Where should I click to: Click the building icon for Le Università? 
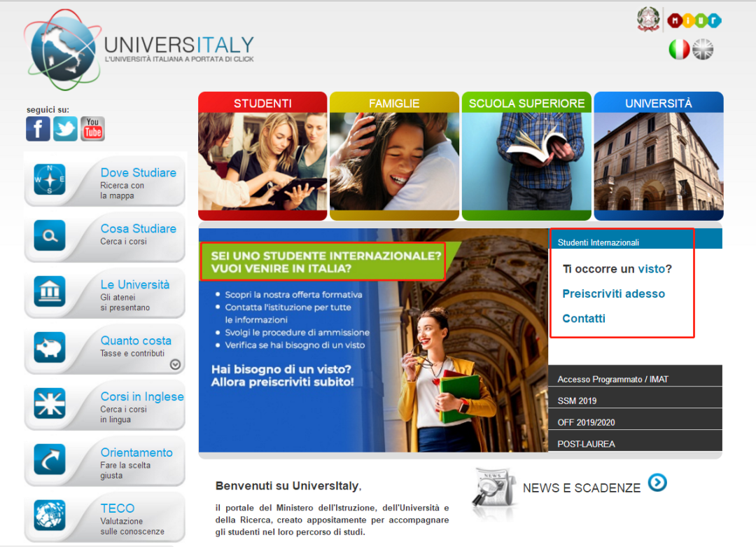50,291
